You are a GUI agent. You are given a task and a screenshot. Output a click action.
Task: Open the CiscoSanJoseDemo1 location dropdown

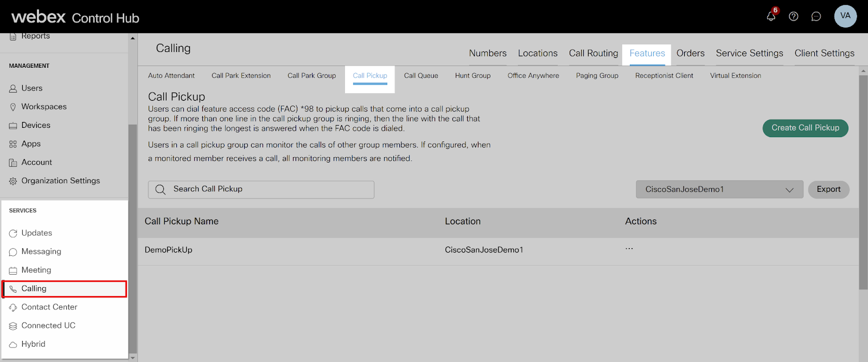[x=719, y=190]
